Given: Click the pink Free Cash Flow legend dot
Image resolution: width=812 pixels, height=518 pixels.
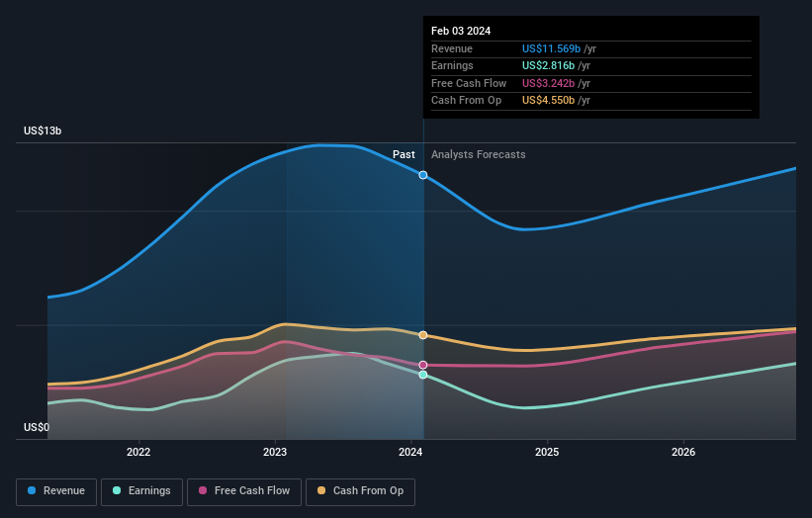Looking at the screenshot, I should (x=203, y=490).
